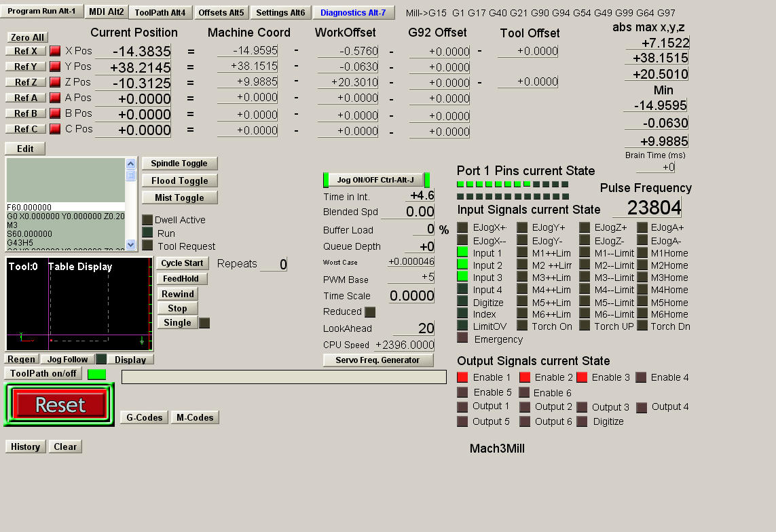Switch to the MDI Alt2 tab
Image resolution: width=776 pixels, height=532 pixels.
point(107,12)
